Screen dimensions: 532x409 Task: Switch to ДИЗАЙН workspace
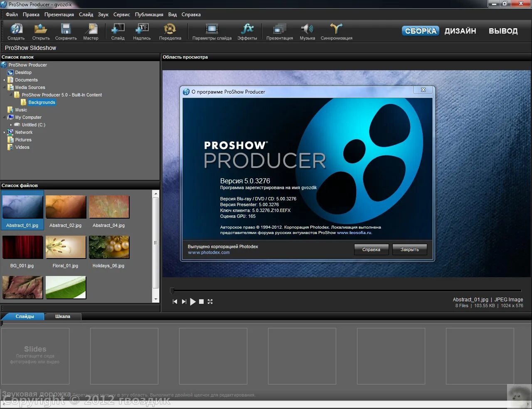pyautogui.click(x=460, y=31)
